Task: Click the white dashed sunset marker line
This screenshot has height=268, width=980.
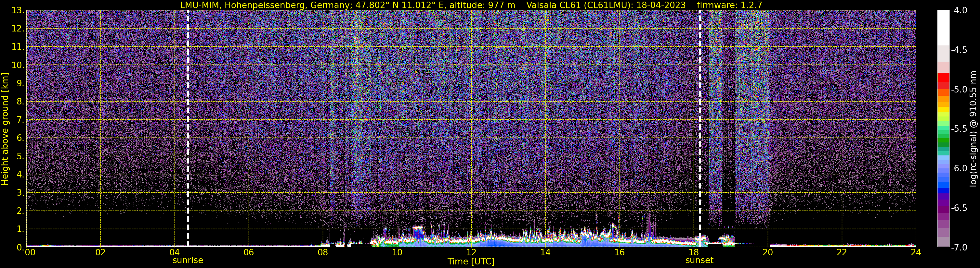Action: coord(699,128)
